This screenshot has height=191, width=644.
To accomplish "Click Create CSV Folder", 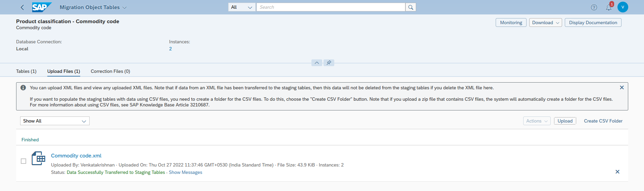I will (x=603, y=121).
